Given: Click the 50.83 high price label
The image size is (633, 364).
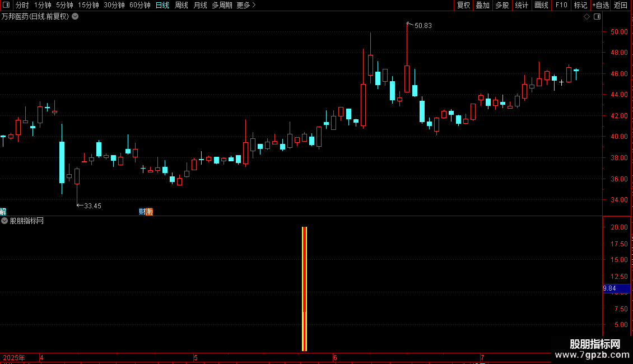Looking at the screenshot, I should 423,25.
